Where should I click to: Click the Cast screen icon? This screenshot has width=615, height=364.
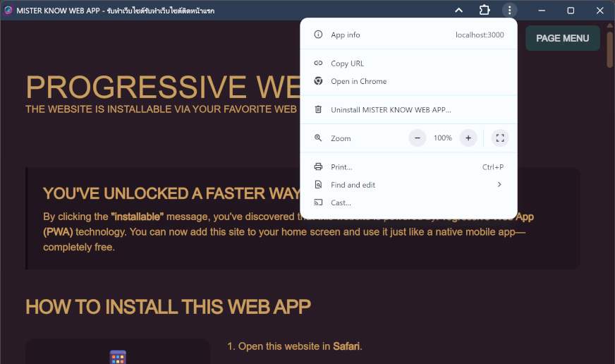(x=318, y=202)
